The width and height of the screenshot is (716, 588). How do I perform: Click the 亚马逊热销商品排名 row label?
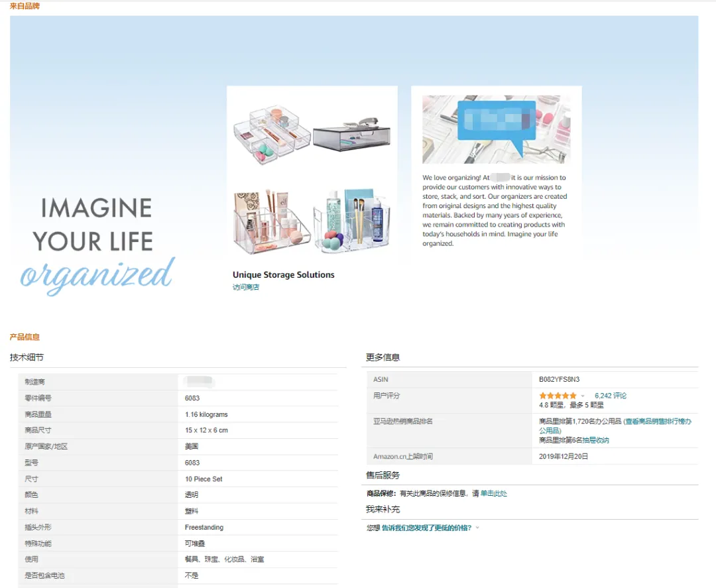(x=403, y=422)
